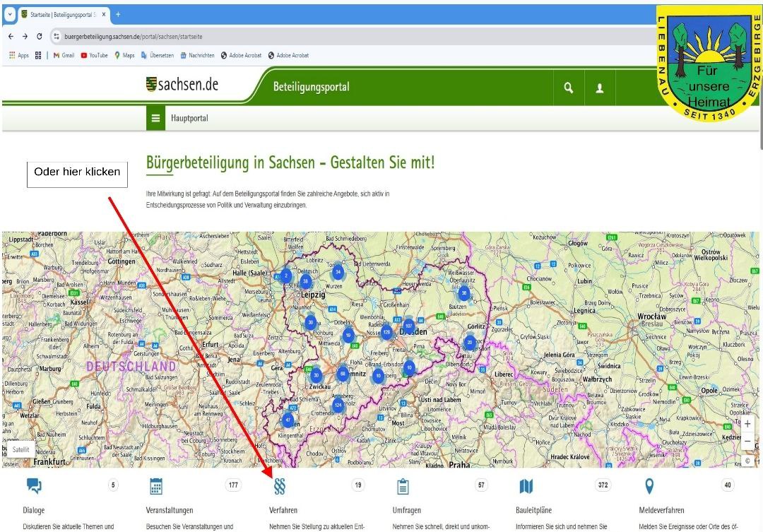Go back with the browser back arrow
This screenshot has height=532, width=763.
[x=11, y=37]
